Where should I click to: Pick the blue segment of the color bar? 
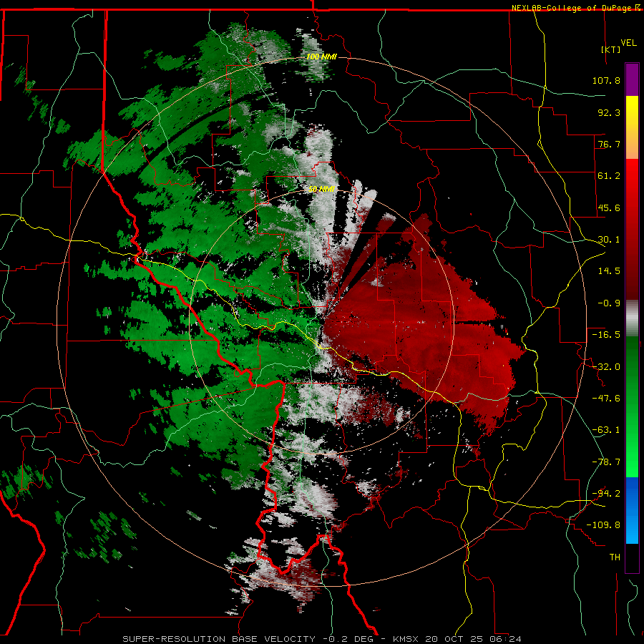632,510
